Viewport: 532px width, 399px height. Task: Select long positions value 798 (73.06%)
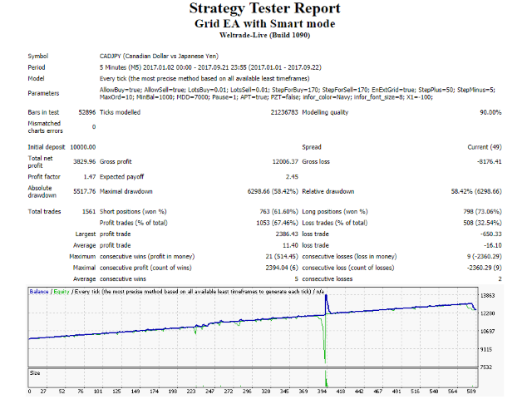(482, 212)
